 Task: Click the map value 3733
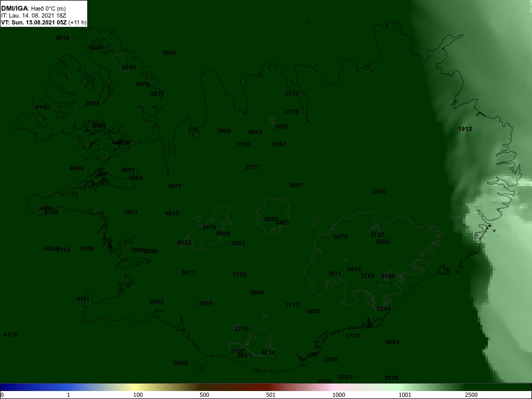(x=292, y=94)
